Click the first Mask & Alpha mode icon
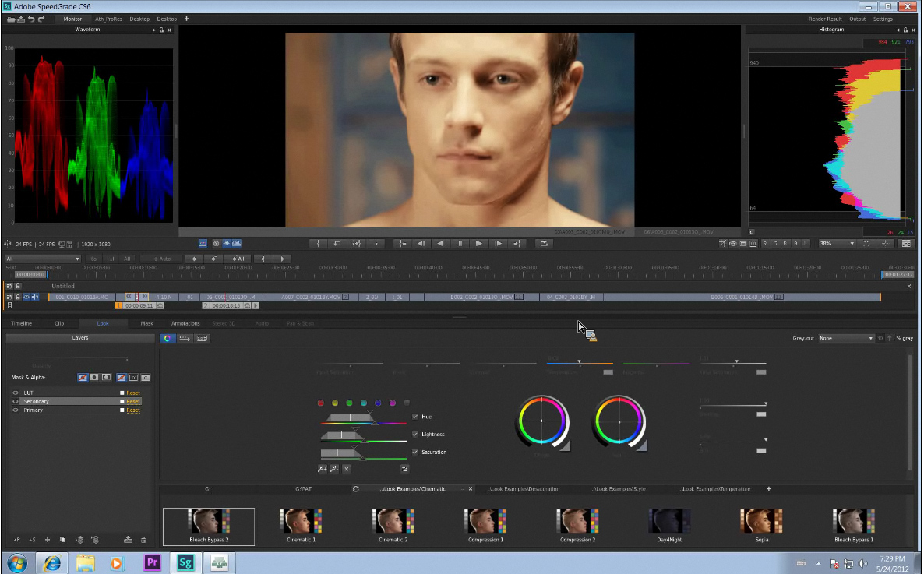 (83, 377)
